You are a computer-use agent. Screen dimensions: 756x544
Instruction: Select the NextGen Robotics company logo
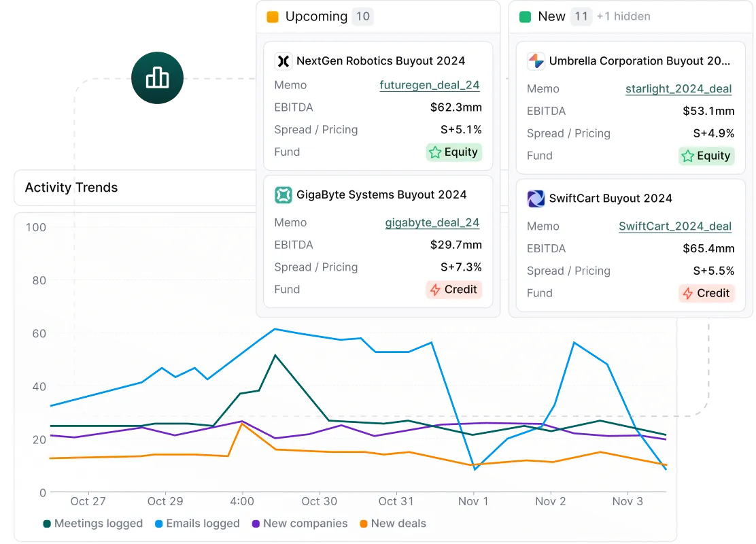(x=285, y=61)
